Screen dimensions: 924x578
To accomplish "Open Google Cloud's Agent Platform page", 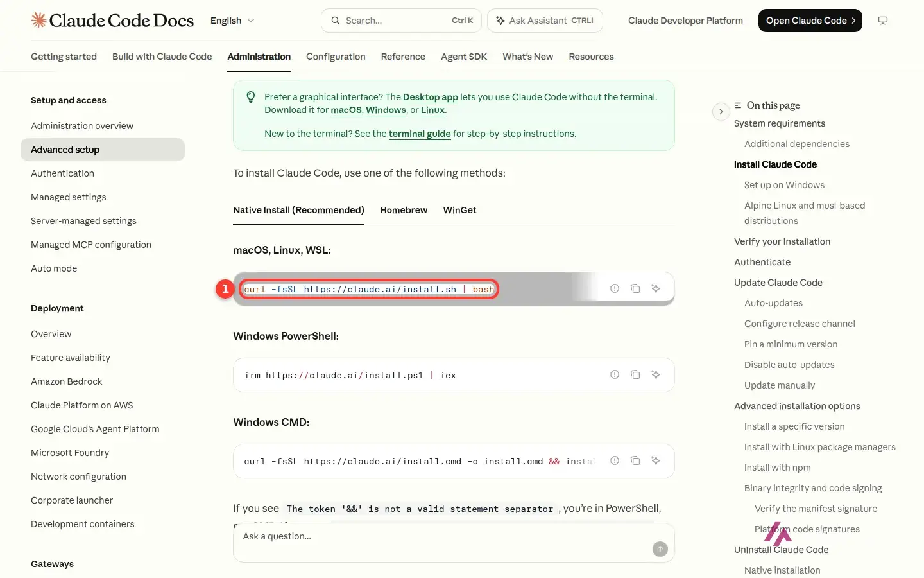I will [95, 429].
